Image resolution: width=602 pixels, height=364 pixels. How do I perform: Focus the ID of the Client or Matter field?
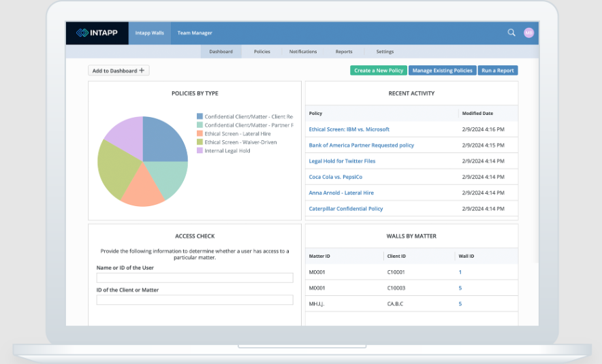[195, 300]
